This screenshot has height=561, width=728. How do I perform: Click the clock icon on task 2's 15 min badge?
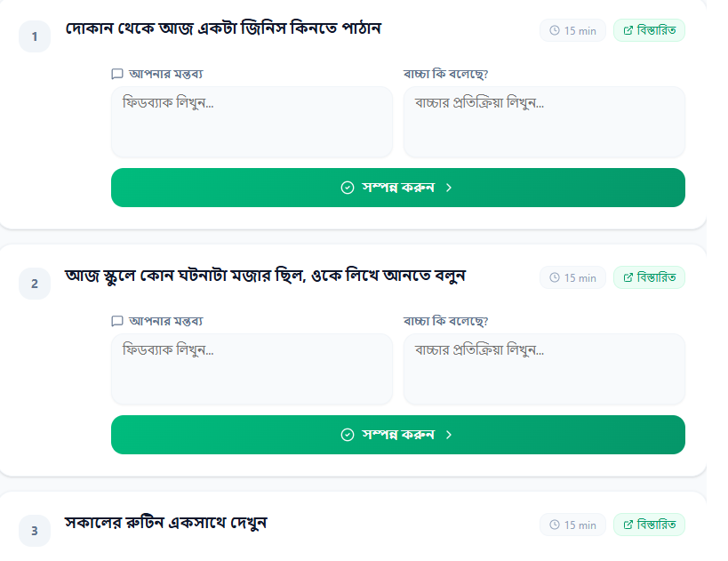pyautogui.click(x=555, y=277)
